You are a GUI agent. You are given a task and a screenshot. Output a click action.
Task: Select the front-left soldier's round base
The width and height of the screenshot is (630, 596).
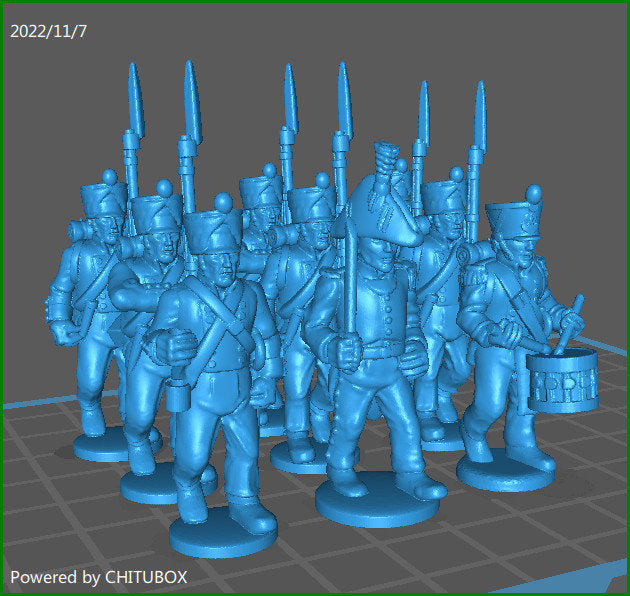pyautogui.click(x=222, y=532)
